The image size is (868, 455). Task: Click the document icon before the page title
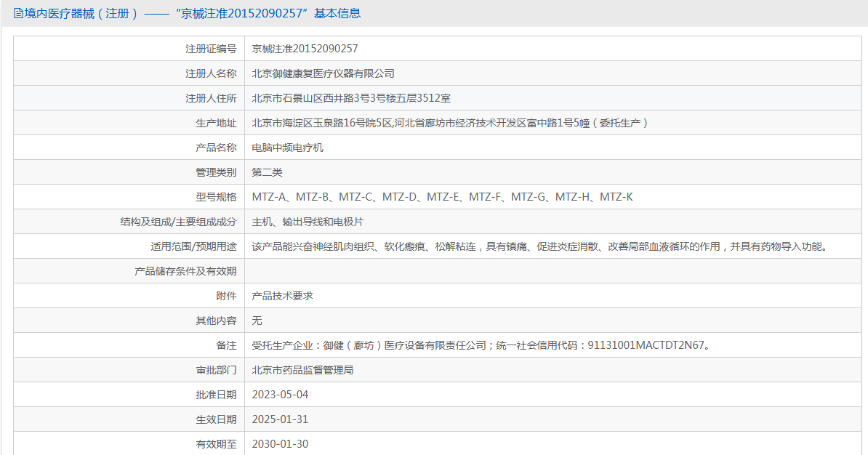pos(18,13)
